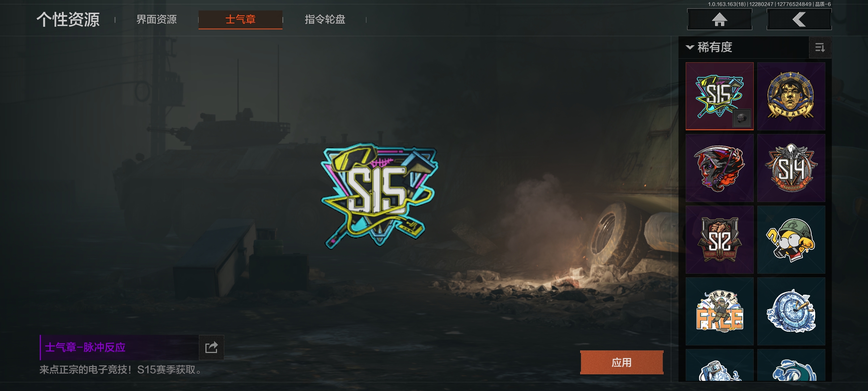
Task: Select the FREE soldier sticker badge
Action: coord(719,311)
